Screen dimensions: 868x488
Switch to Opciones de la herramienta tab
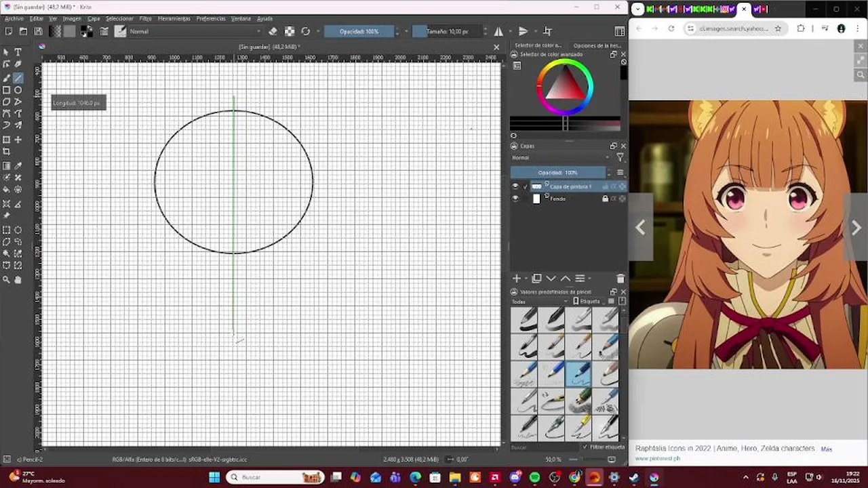[x=597, y=45]
